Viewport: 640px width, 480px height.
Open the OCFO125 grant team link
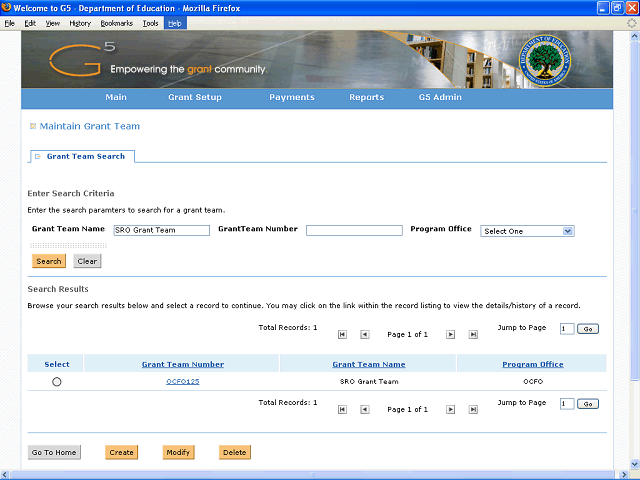(182, 382)
